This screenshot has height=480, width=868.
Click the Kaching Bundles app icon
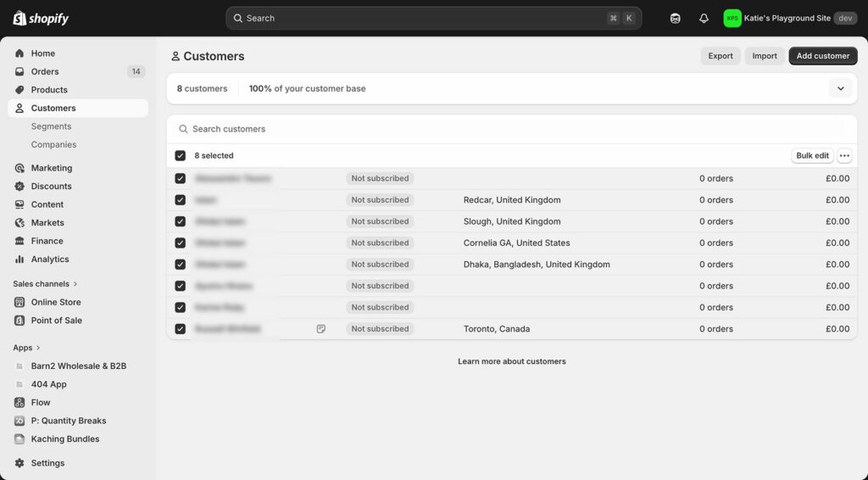pos(19,439)
